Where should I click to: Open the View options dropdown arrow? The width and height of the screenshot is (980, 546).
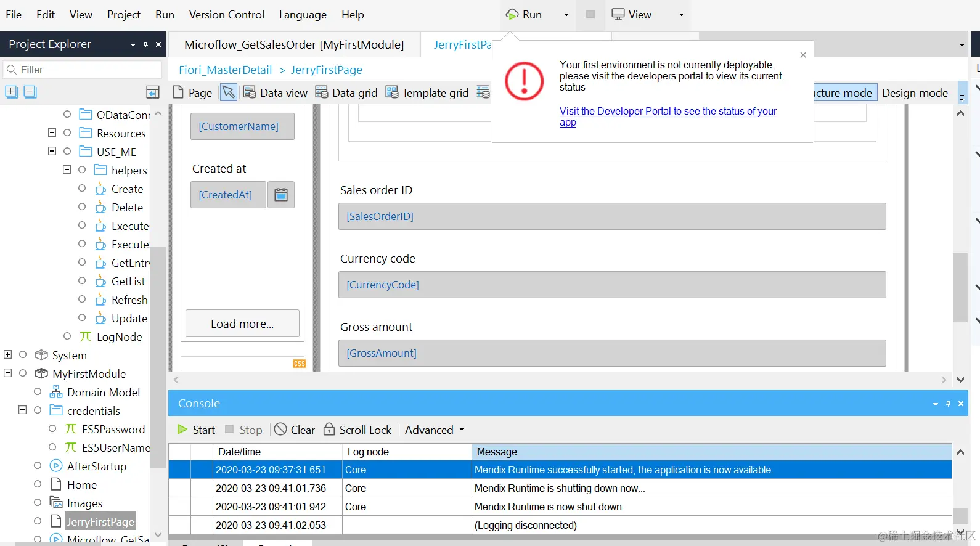click(681, 15)
